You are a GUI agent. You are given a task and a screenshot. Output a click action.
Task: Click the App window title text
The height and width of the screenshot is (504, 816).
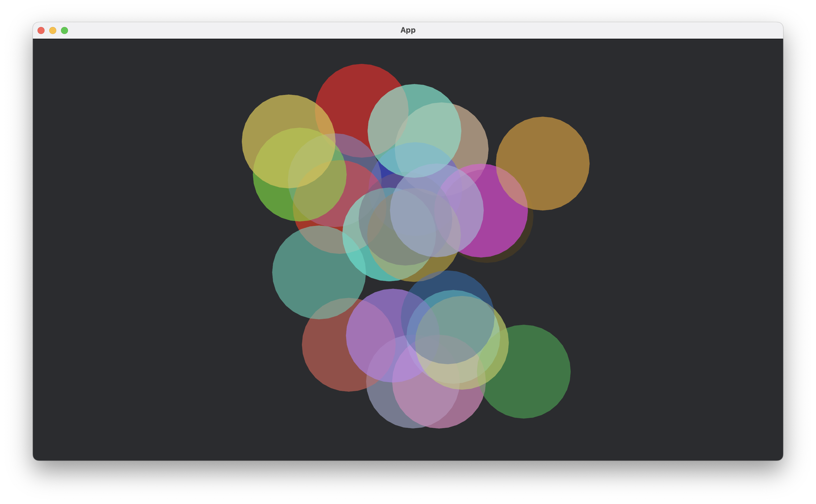coord(408,30)
